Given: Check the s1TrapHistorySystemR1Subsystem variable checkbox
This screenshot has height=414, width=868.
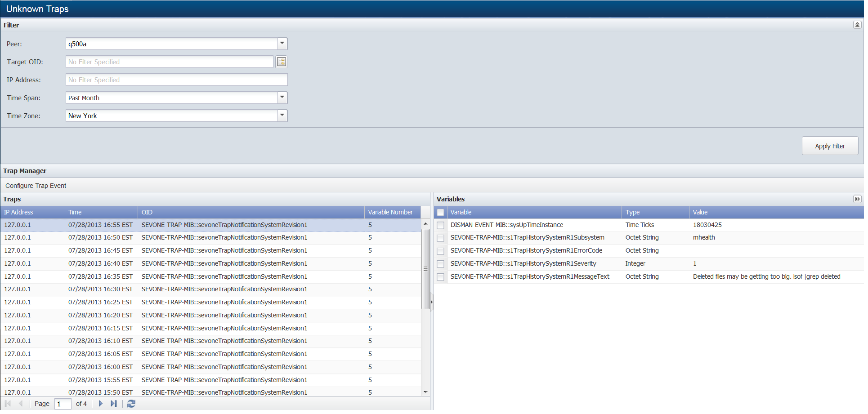Looking at the screenshot, I should (x=440, y=238).
